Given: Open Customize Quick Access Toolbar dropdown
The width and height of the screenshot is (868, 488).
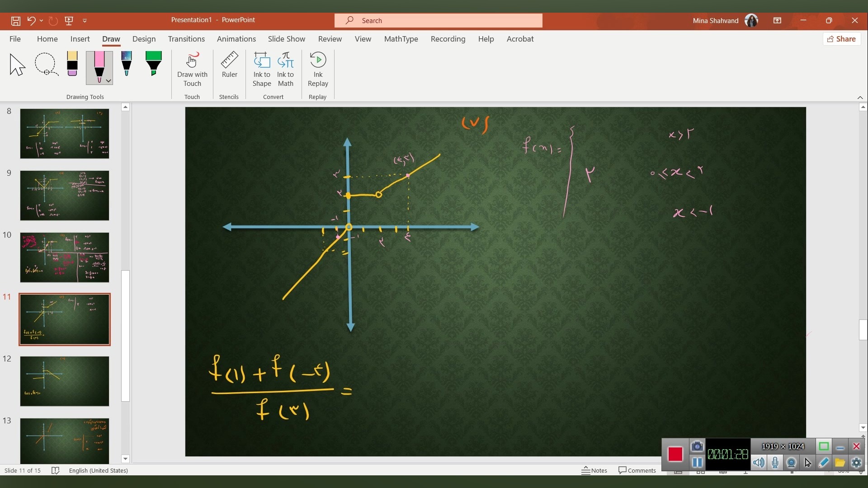Looking at the screenshot, I should (x=85, y=20).
